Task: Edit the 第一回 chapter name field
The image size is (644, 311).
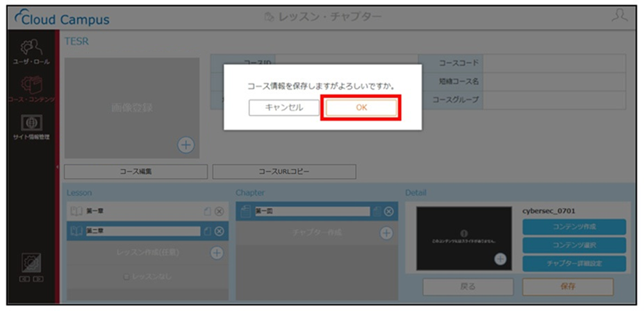Action: coord(312,211)
